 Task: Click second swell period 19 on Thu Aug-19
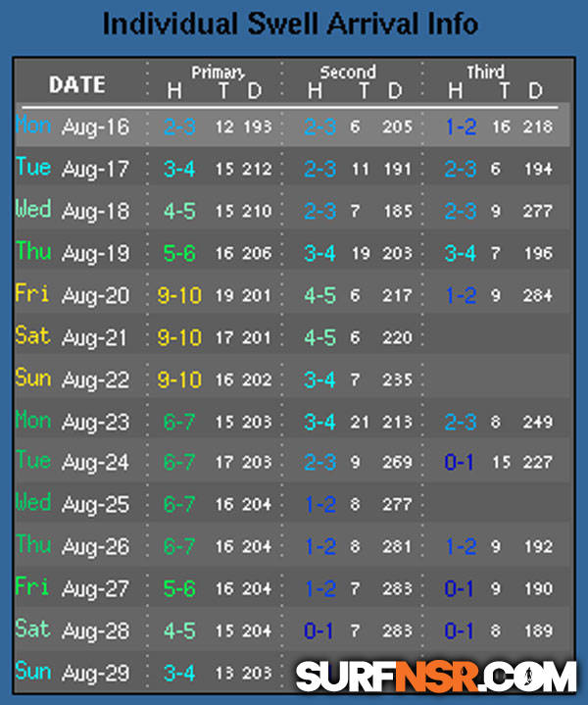point(361,253)
